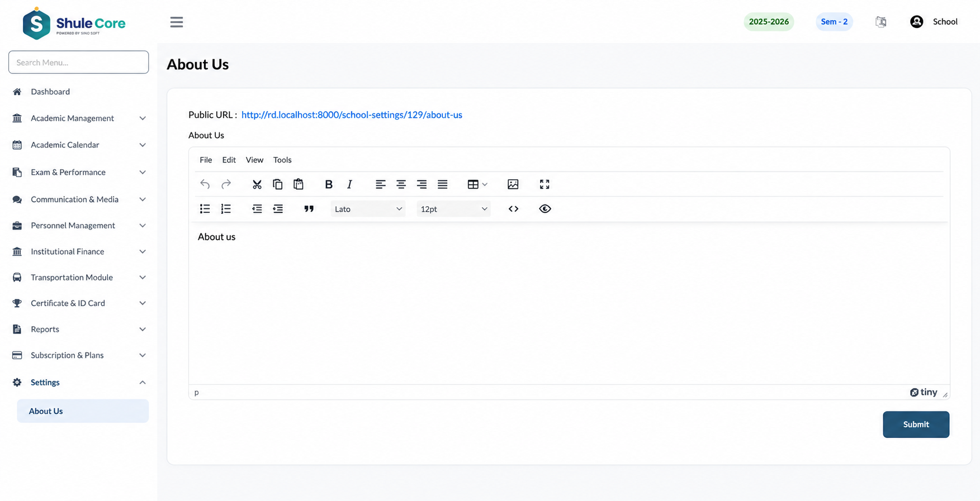This screenshot has height=501, width=980.
Task: Open the School user profile menu
Action: [x=934, y=22]
